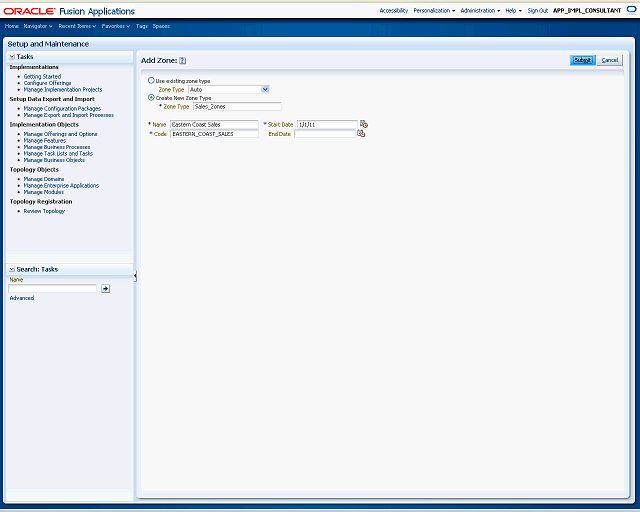Click the Implementation Objects section heading
640x512 pixels.
coord(44,125)
